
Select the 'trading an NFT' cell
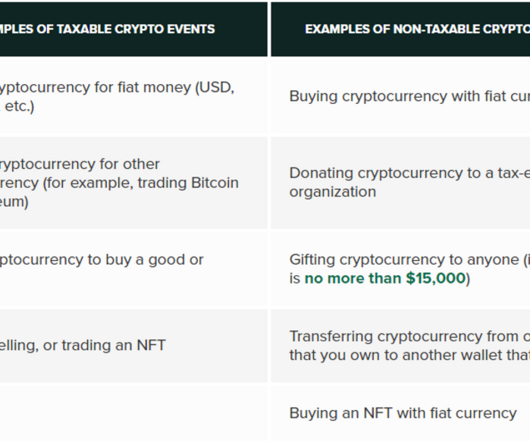pyautogui.click(x=134, y=346)
